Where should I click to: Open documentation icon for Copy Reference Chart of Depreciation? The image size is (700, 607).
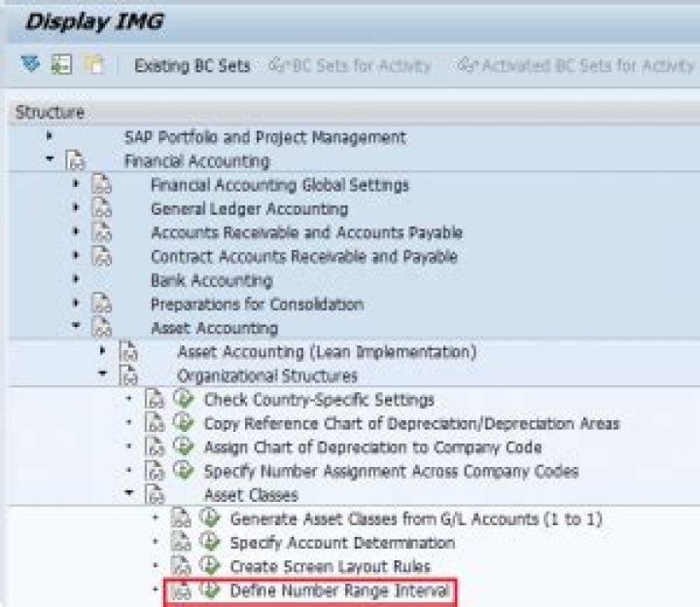(155, 423)
